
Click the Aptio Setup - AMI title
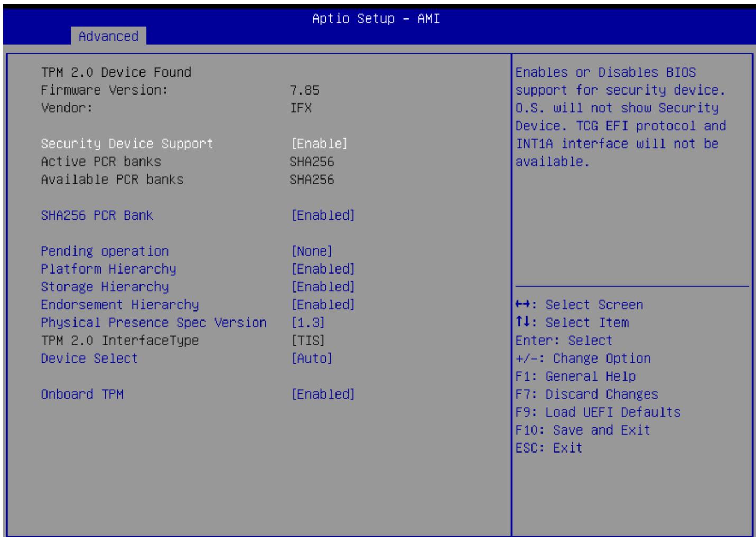click(x=376, y=18)
